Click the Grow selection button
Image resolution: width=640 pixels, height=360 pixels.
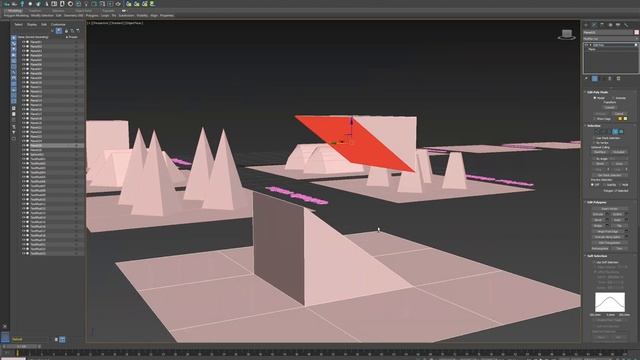pos(618,164)
